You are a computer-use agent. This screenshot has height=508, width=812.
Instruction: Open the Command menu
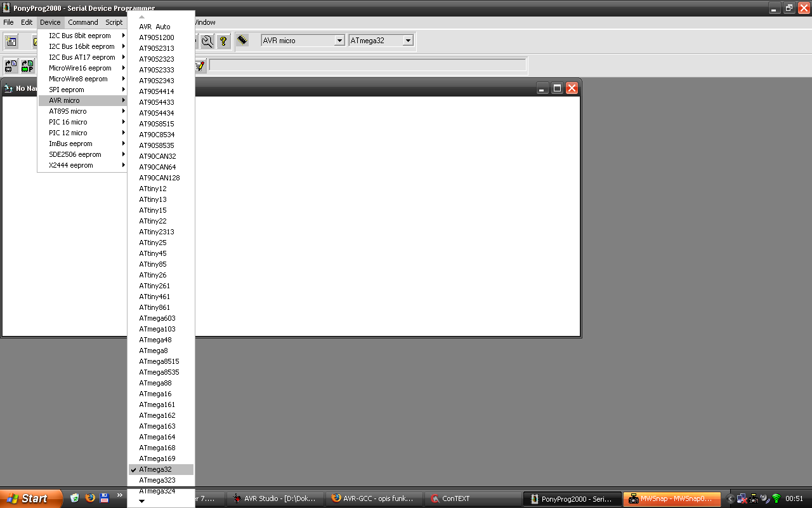click(83, 22)
